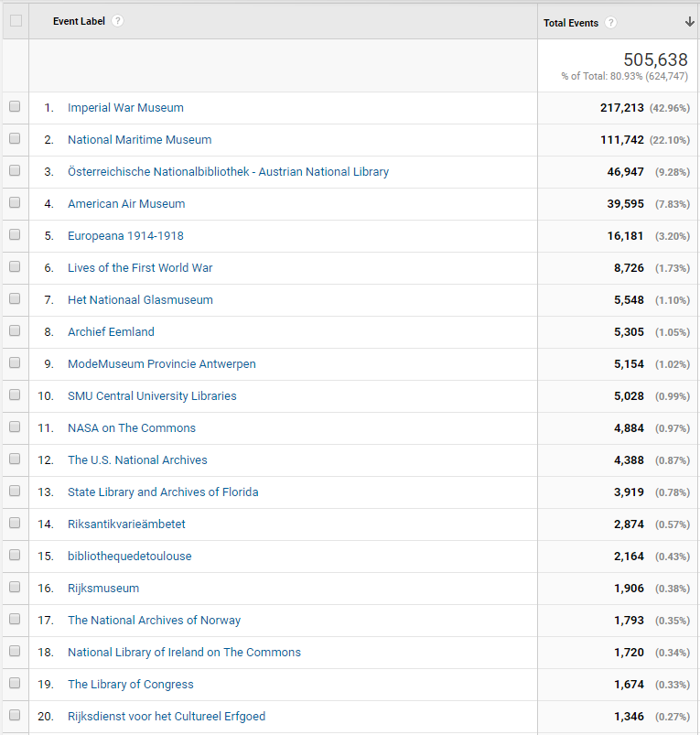Check the Rijksmuseum row checkbox
Viewport: 700px width, 735px height.
[15, 587]
